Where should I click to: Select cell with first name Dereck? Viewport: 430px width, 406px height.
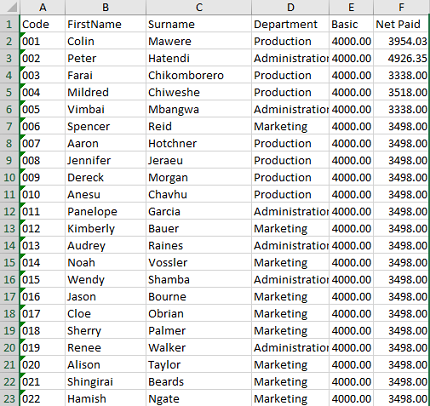point(106,177)
